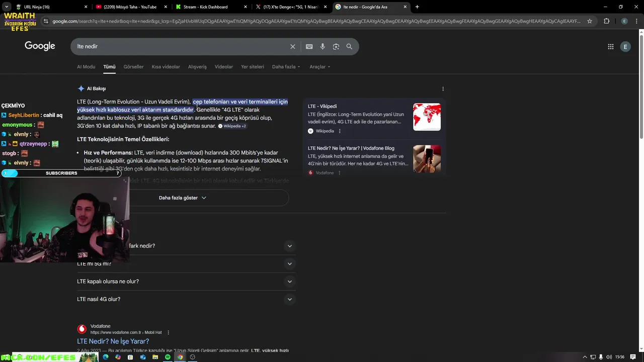Open a new browser tab
The image size is (644, 362).
click(x=417, y=7)
